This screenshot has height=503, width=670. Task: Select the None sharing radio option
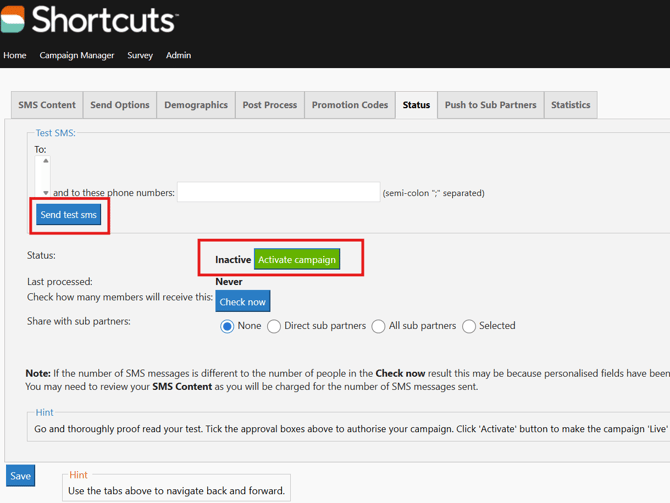[x=227, y=326]
